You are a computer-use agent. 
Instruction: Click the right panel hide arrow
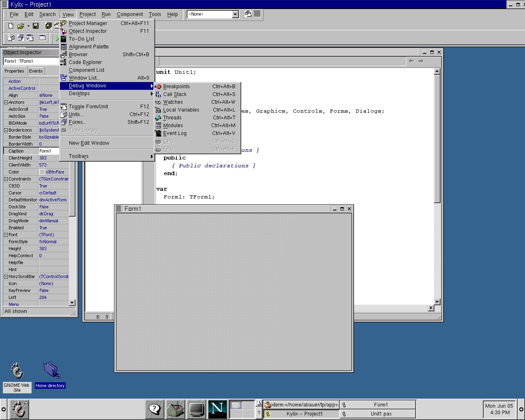coord(521,409)
